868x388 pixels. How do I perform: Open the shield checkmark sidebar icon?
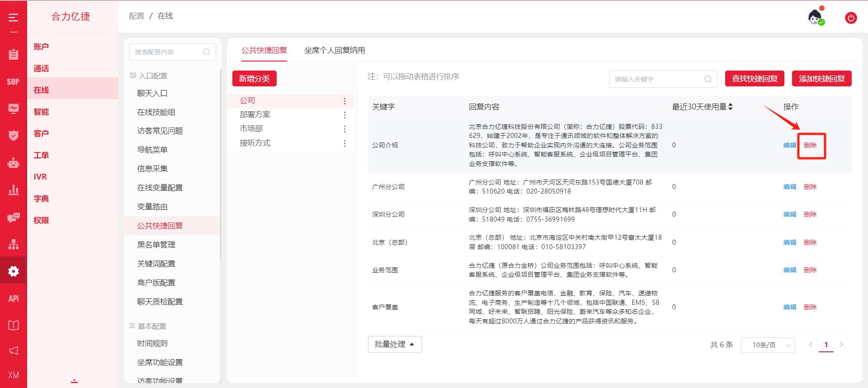coord(14,136)
